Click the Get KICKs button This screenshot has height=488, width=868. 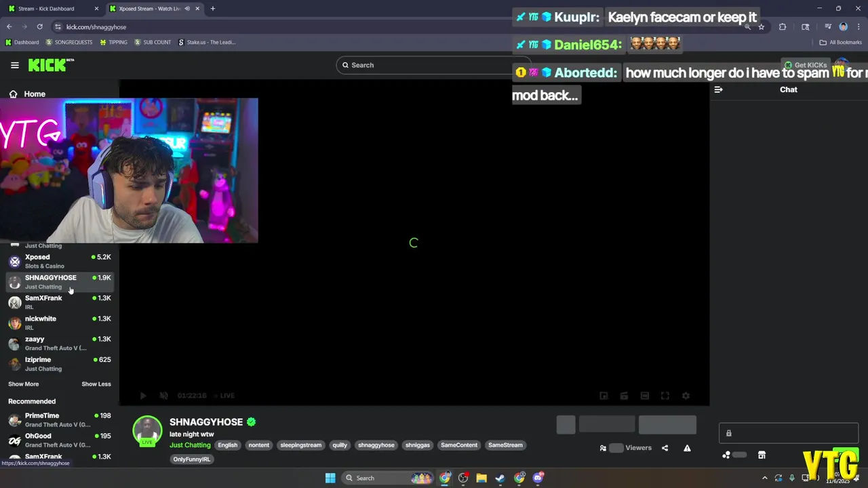point(806,65)
